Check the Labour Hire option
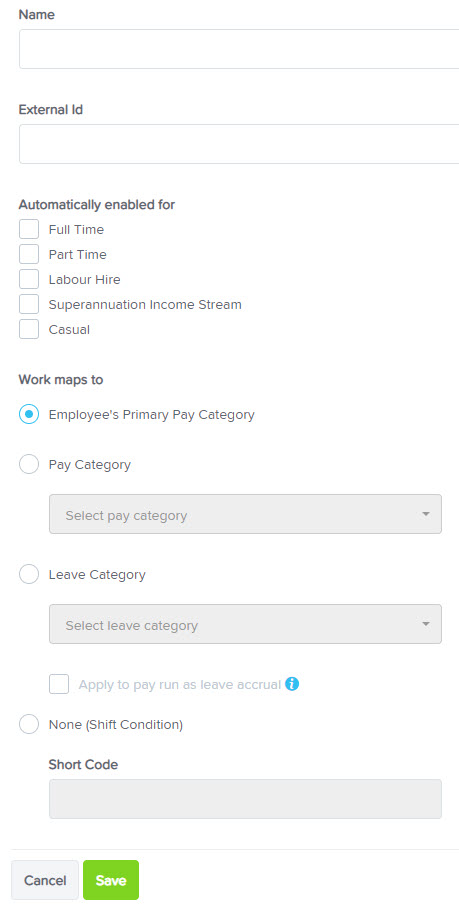Screen dimensions: 459x914 (29, 279)
